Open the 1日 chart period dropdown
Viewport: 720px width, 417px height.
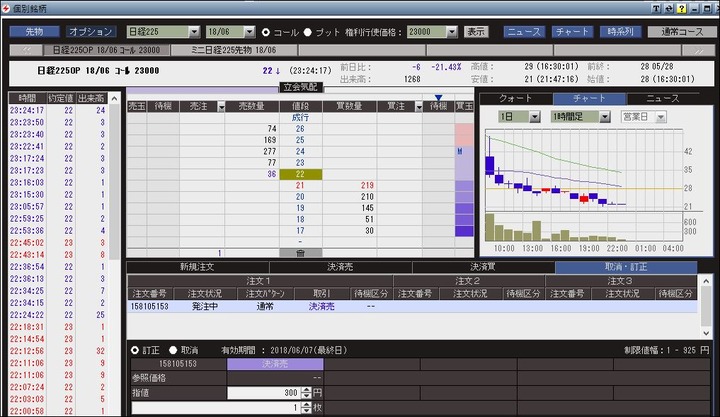tap(534, 117)
